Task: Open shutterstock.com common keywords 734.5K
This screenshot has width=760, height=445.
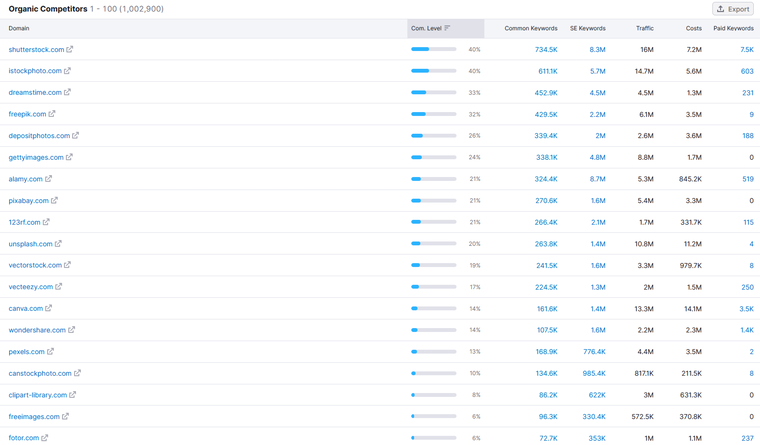Action: 546,49
